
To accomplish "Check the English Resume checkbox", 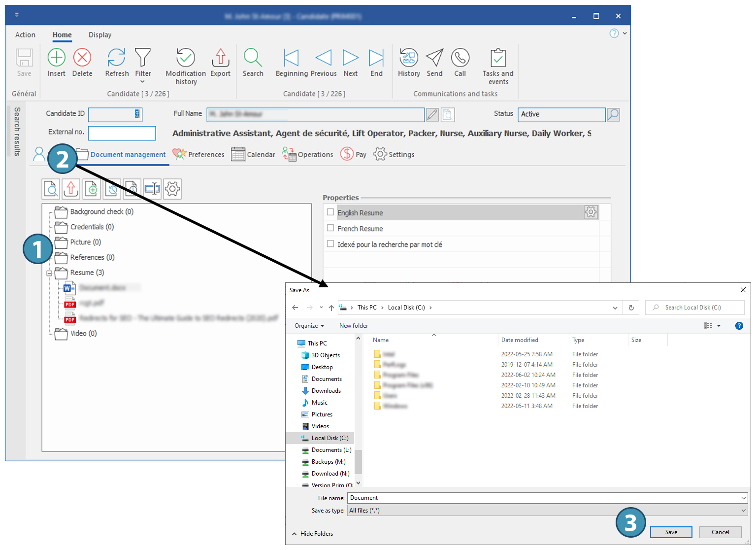I will coord(330,212).
